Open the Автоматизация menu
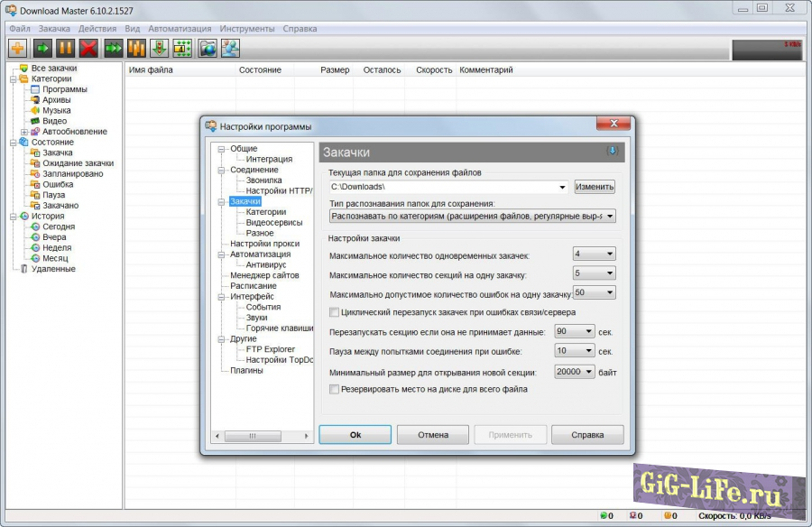 (179, 28)
